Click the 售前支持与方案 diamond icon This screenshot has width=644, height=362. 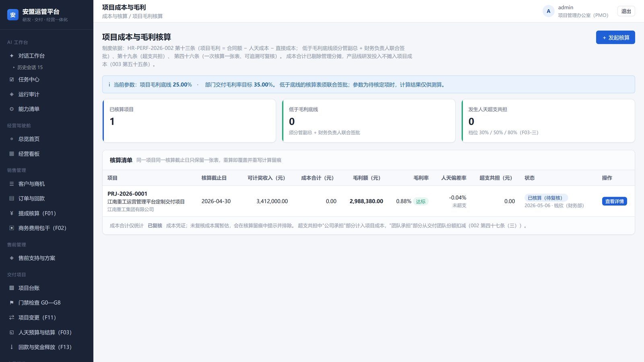12,258
